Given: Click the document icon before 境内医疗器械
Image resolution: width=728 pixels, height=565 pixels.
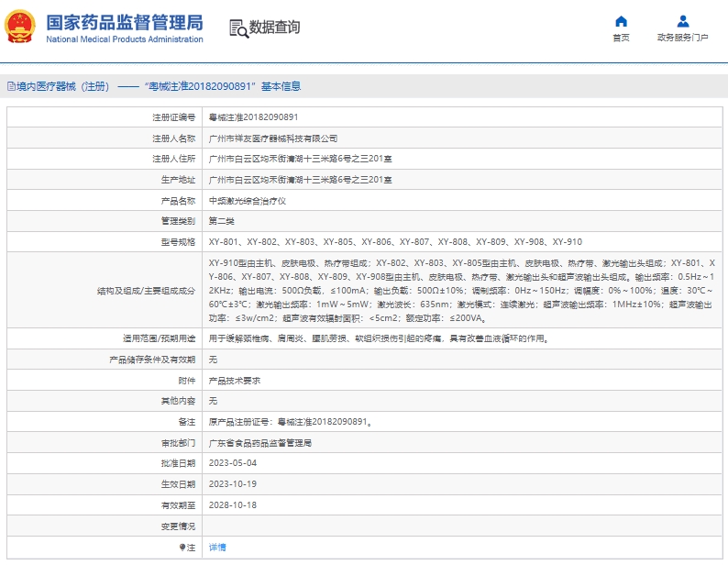Looking at the screenshot, I should point(11,86).
